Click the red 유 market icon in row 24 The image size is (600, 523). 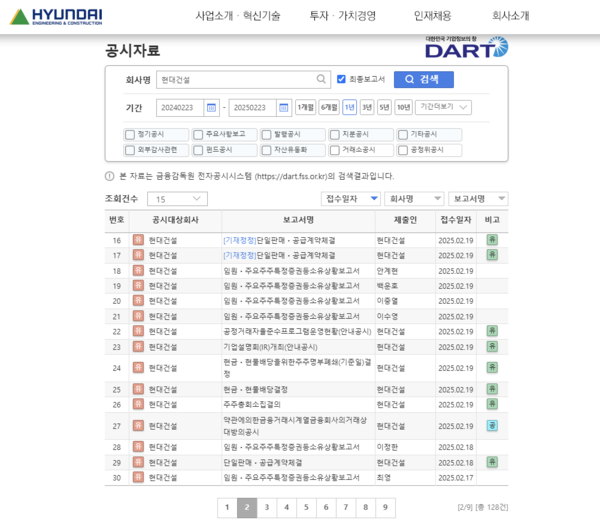pos(138,368)
